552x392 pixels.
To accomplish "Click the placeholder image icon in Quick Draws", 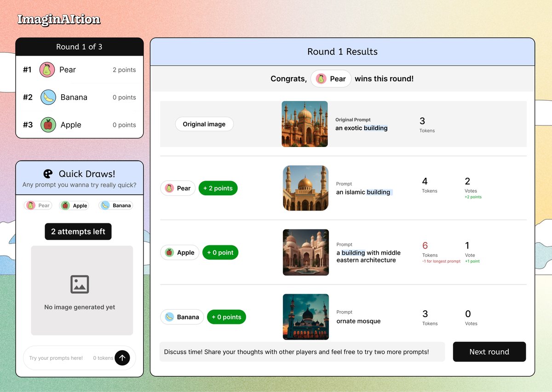I will (x=80, y=284).
